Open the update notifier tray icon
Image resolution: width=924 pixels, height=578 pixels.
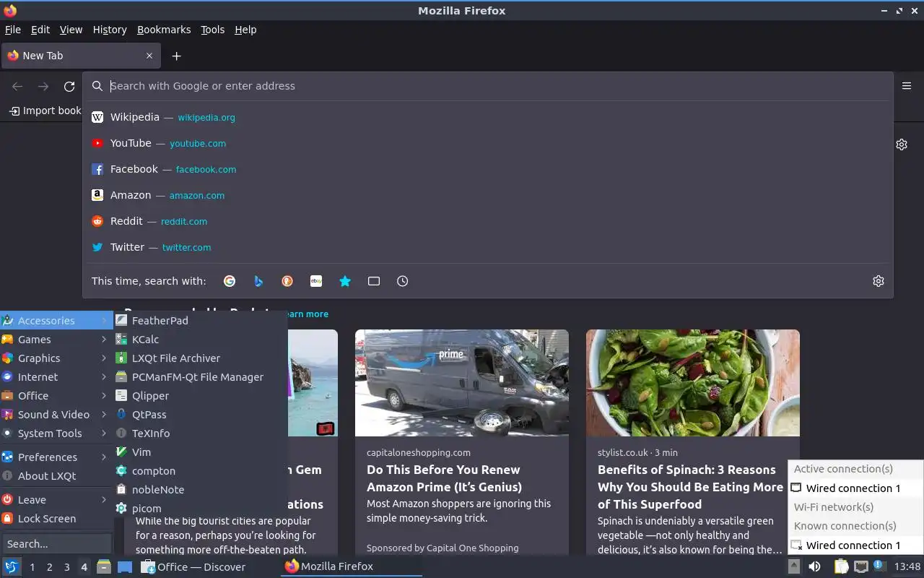tap(879, 566)
